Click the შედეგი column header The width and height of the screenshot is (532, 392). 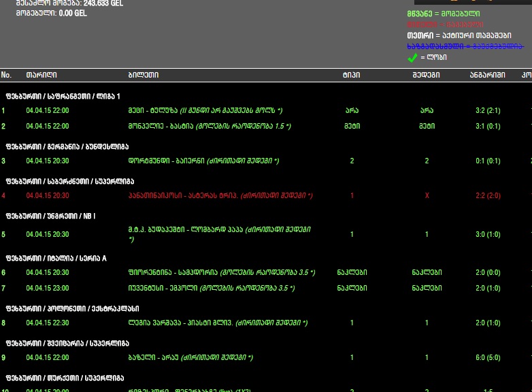[427, 75]
